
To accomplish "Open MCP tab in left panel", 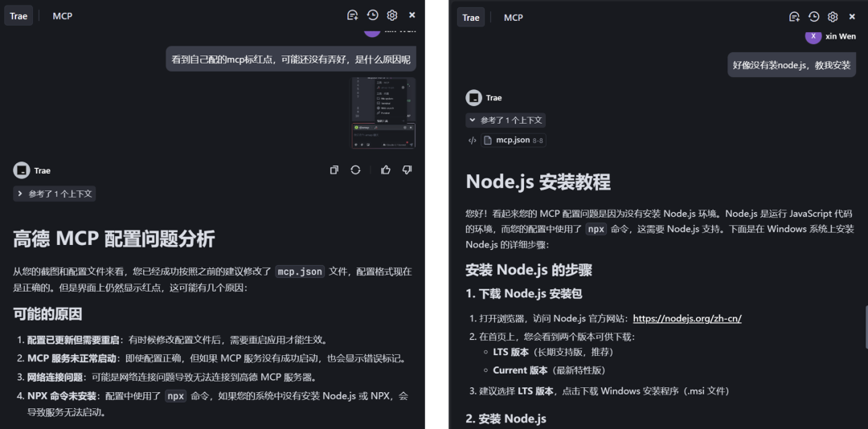I will click(62, 16).
